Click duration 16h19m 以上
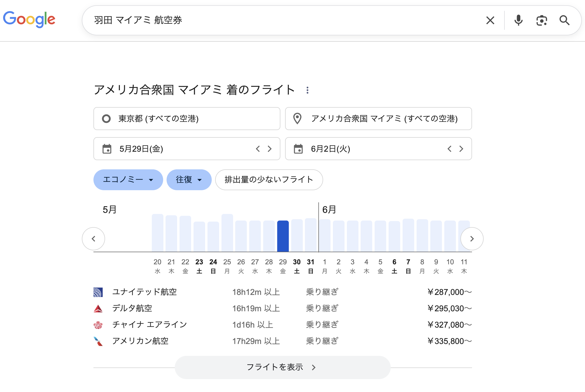Screen dimensions: 585x392 point(256,309)
